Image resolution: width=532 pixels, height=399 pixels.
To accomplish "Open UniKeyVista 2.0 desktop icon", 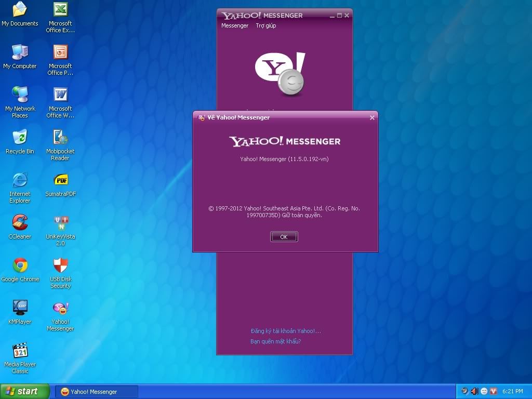I will click(60, 230).
